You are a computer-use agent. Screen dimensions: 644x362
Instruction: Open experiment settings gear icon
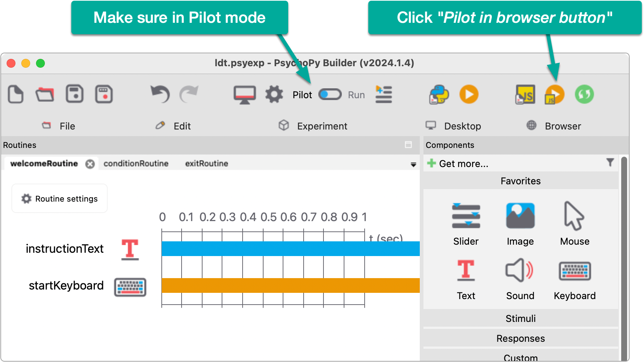pos(274,95)
